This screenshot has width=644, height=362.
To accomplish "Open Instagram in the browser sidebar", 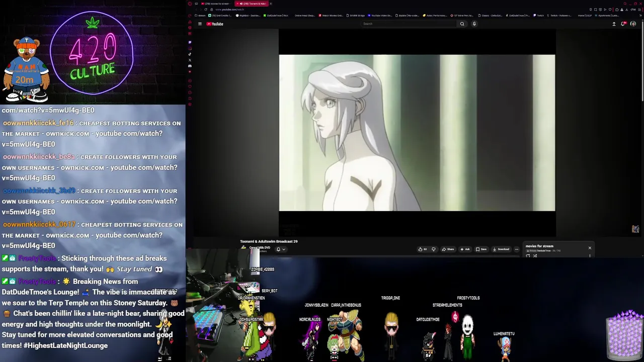I will pos(190,48).
